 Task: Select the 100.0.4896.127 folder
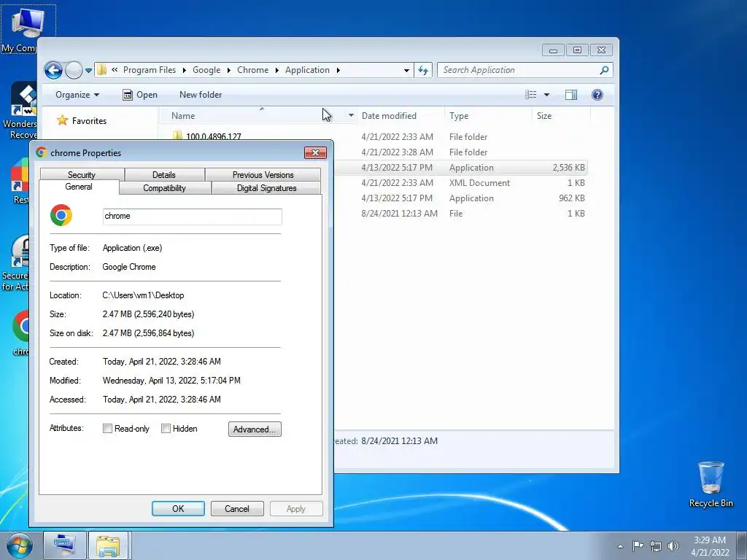click(x=214, y=136)
